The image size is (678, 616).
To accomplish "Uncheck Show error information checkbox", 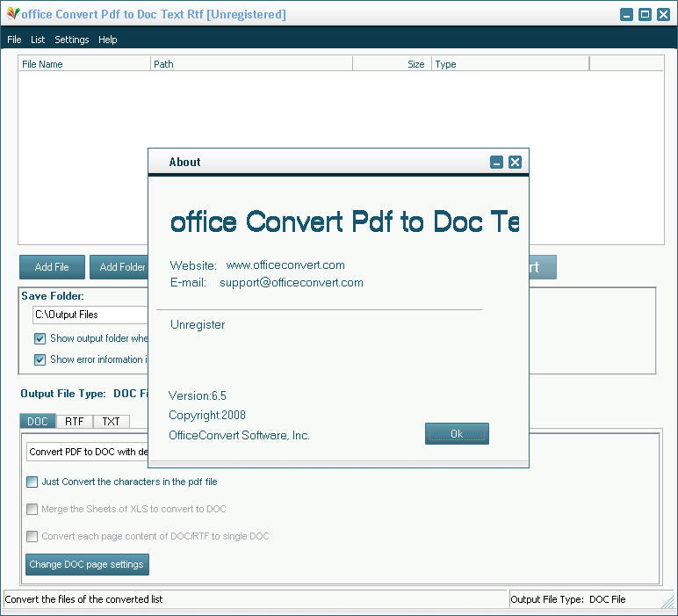I will coord(40,359).
